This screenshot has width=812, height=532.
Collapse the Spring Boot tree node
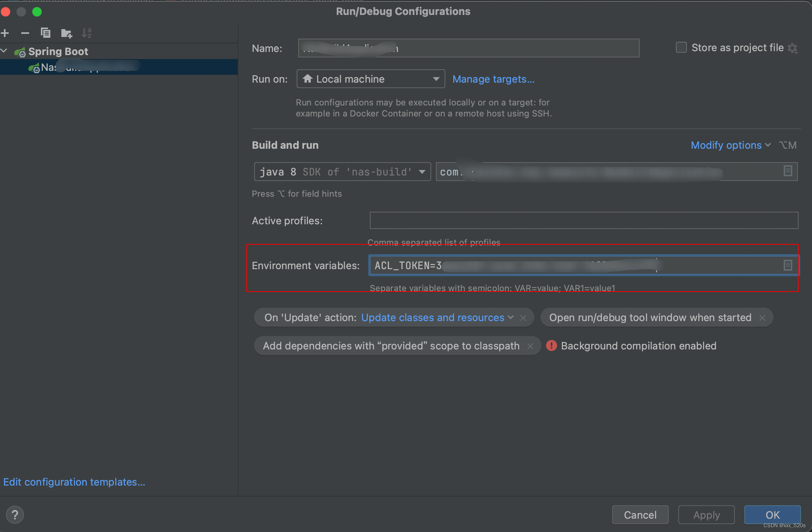pyautogui.click(x=4, y=51)
